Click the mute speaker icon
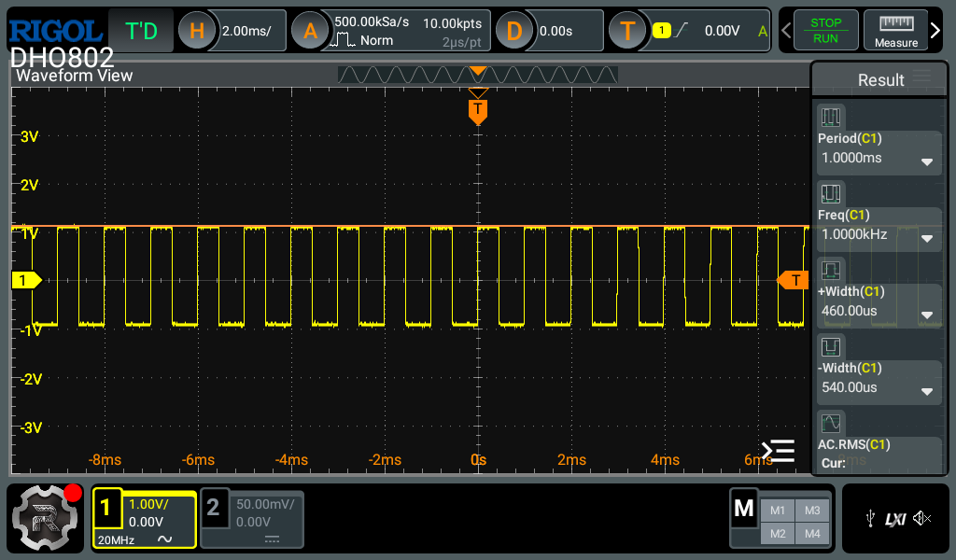This screenshot has height=560, width=956. click(922, 518)
